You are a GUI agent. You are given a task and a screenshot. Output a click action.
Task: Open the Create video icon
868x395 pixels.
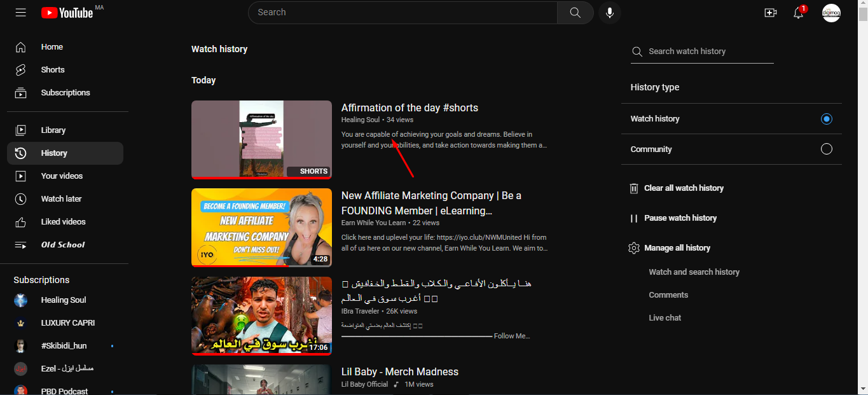click(x=771, y=13)
